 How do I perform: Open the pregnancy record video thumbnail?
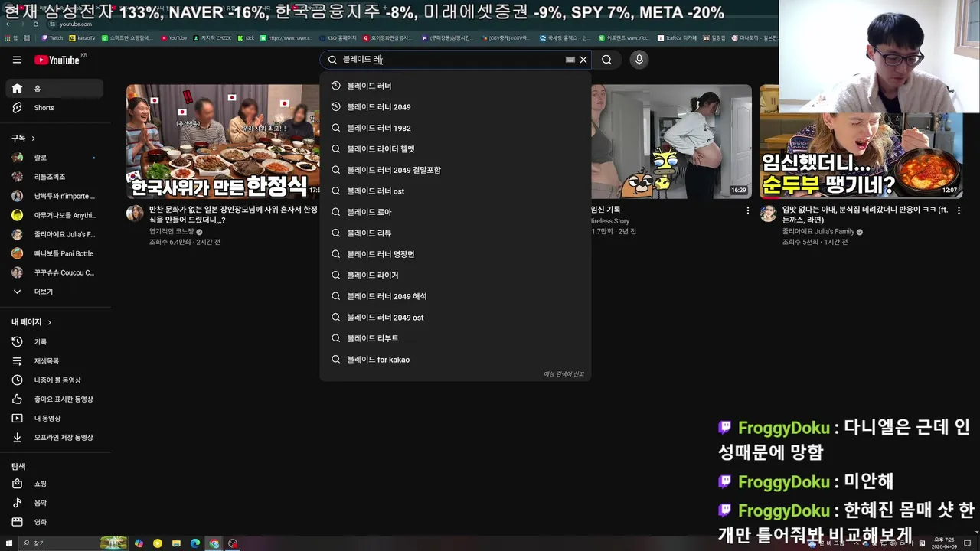(671, 142)
